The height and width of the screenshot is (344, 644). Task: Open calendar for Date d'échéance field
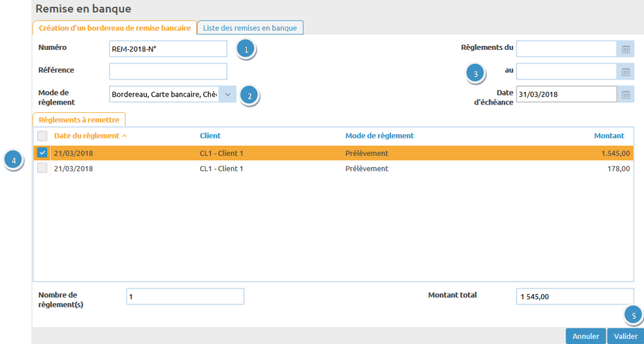coord(625,94)
